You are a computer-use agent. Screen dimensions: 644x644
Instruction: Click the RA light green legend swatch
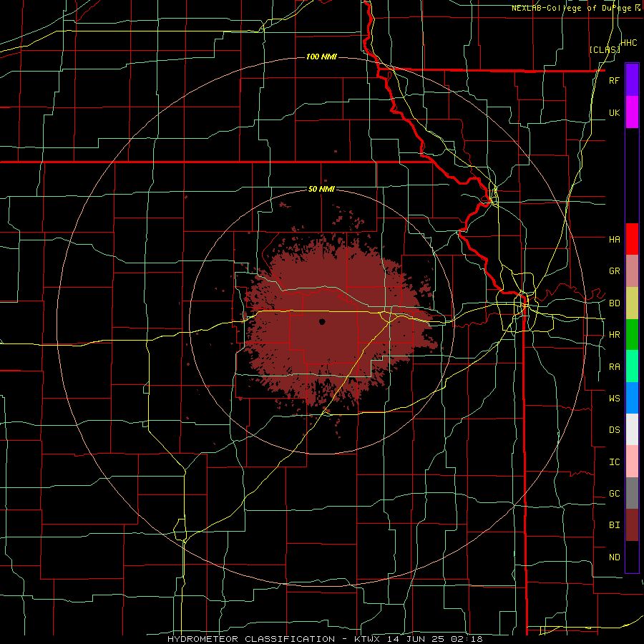click(632, 366)
